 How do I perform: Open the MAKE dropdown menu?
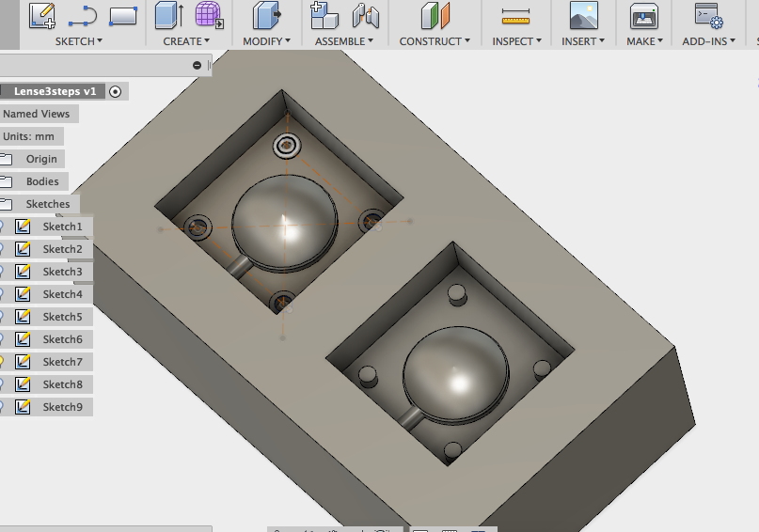pos(645,41)
